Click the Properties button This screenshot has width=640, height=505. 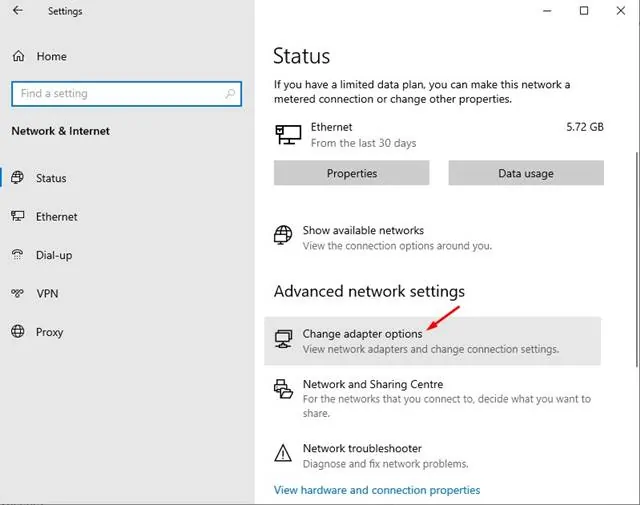[351, 173]
